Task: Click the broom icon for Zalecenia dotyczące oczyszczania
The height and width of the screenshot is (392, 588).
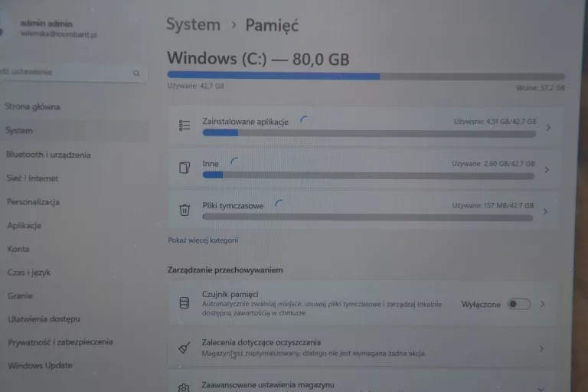Action: (x=184, y=348)
